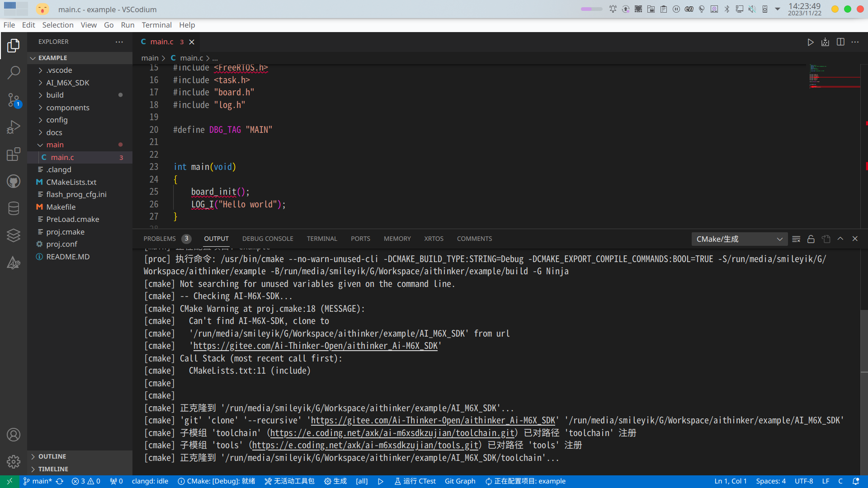Open Source Control view with badge
The width and height of the screenshot is (868, 488).
pos(14,100)
